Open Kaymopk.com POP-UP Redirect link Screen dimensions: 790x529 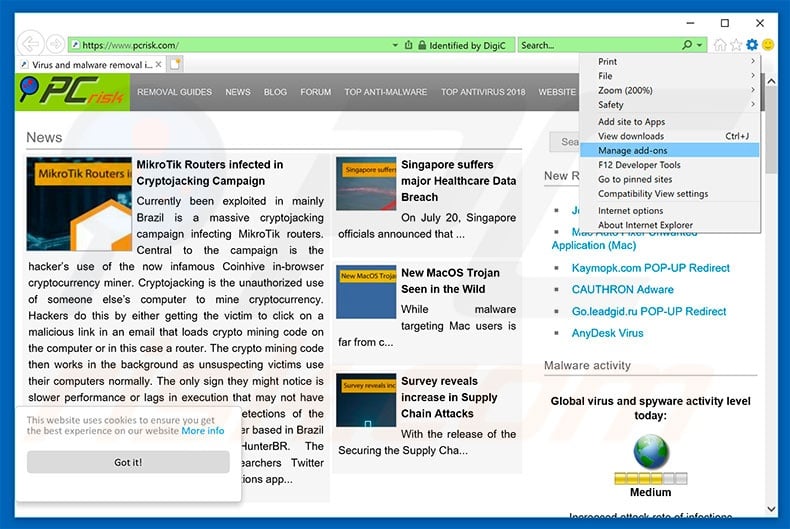point(650,268)
